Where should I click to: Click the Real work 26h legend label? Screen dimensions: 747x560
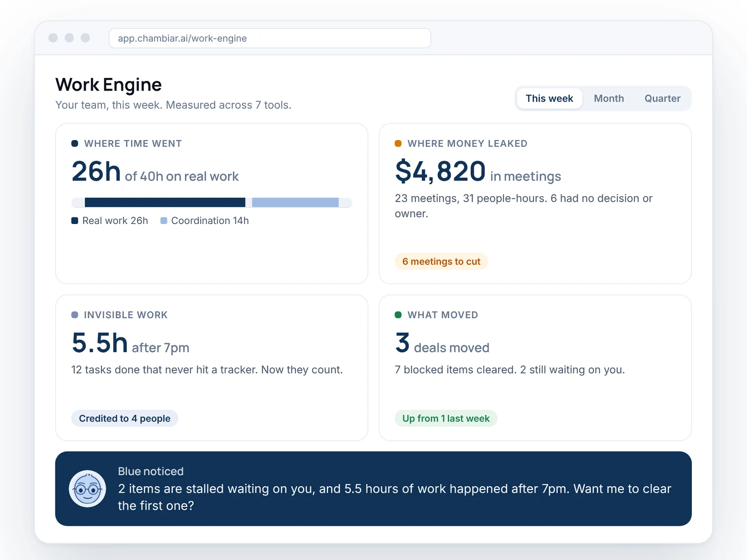pos(115,220)
